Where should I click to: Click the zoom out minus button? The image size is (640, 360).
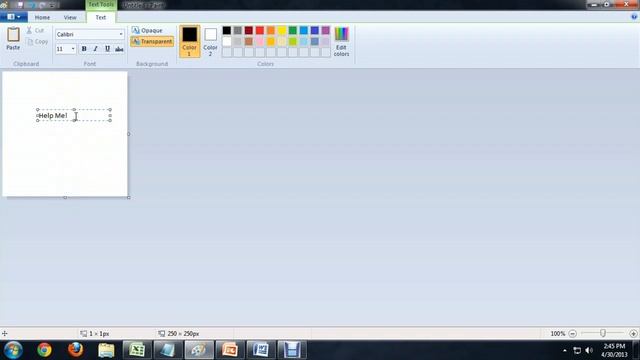(x=573, y=333)
